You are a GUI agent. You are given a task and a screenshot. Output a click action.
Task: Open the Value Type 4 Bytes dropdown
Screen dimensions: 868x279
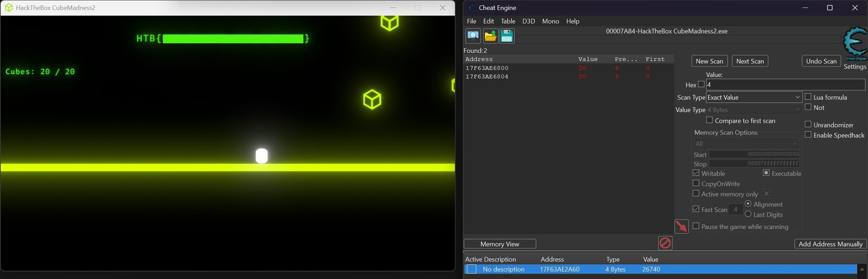click(754, 110)
